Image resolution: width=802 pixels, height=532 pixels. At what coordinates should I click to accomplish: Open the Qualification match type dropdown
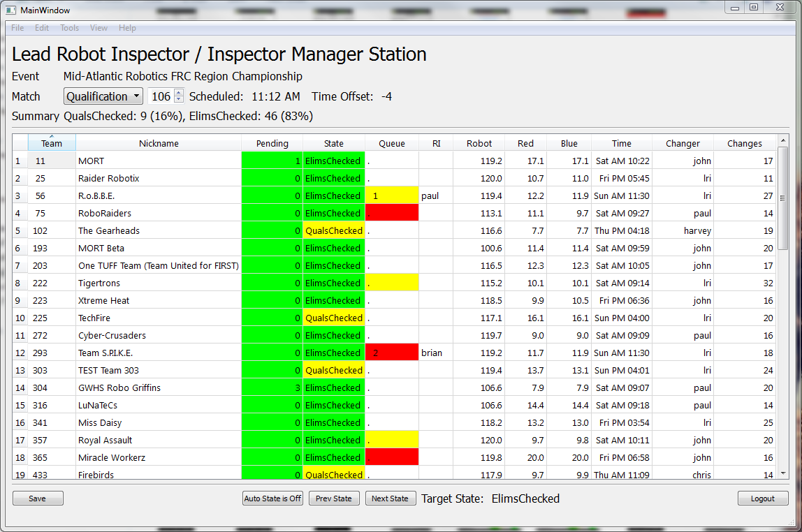pos(103,96)
